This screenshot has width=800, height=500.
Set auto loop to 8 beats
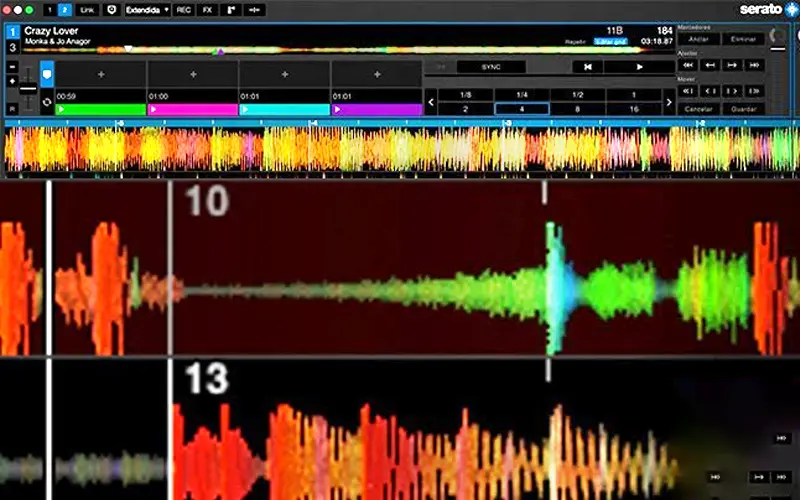point(578,109)
